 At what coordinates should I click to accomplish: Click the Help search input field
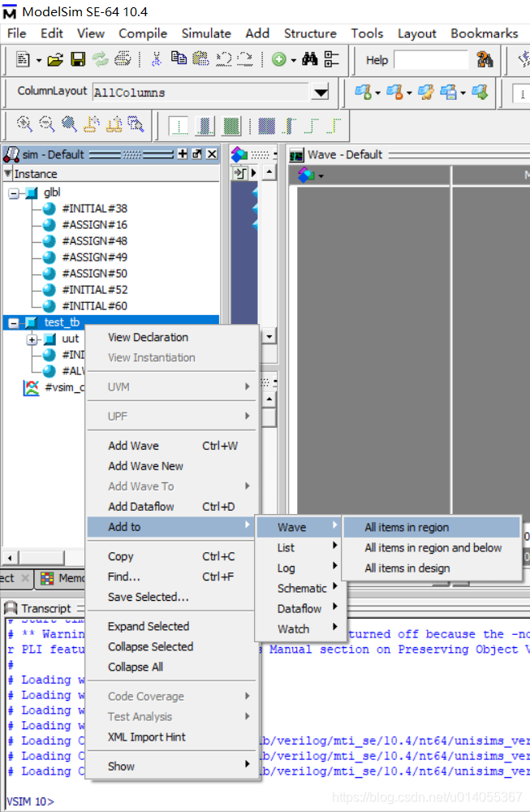(x=431, y=60)
